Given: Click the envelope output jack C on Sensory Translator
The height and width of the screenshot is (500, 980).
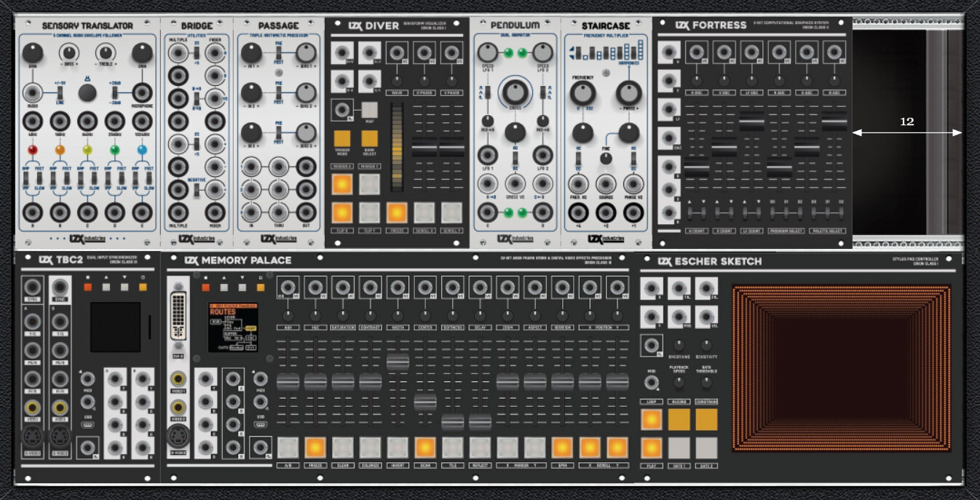Looking at the screenshot, I should [87, 213].
